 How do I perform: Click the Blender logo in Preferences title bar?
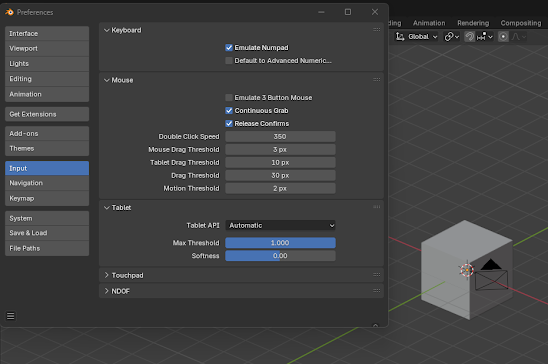pos(9,12)
